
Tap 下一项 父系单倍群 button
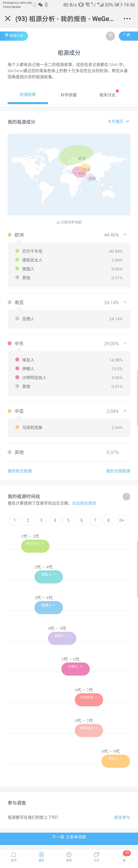click(69, 837)
